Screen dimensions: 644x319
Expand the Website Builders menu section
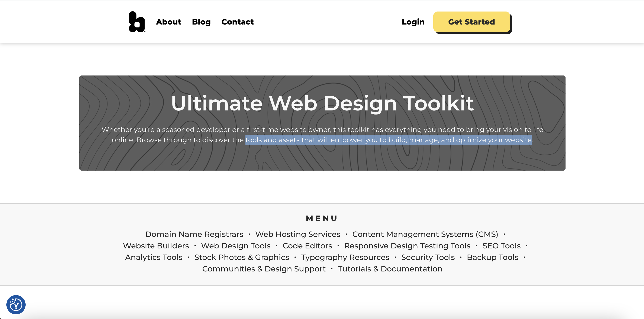pos(156,245)
